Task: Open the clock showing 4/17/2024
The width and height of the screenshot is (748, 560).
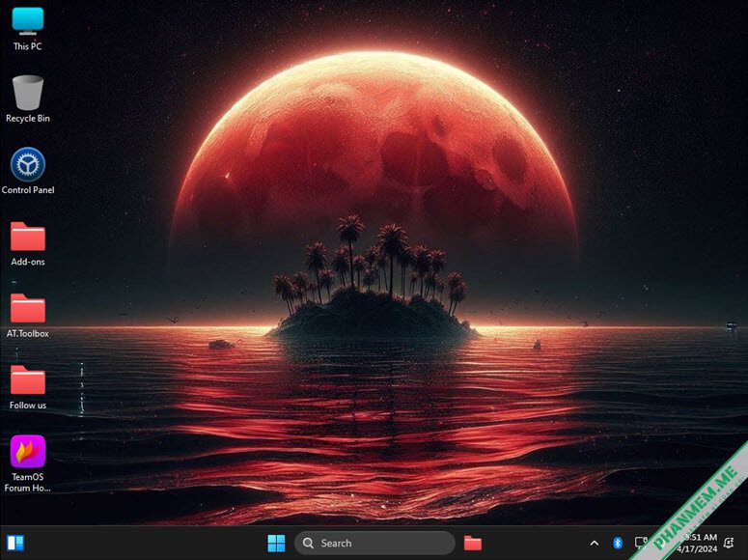Action: point(698,544)
